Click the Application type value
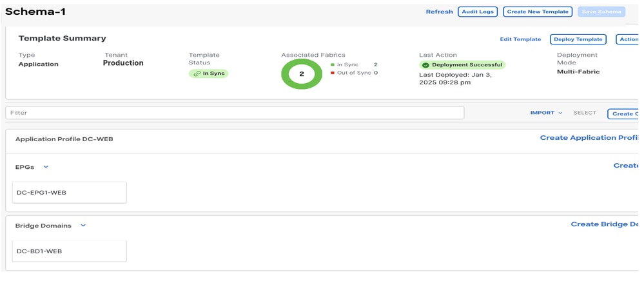 [x=39, y=64]
